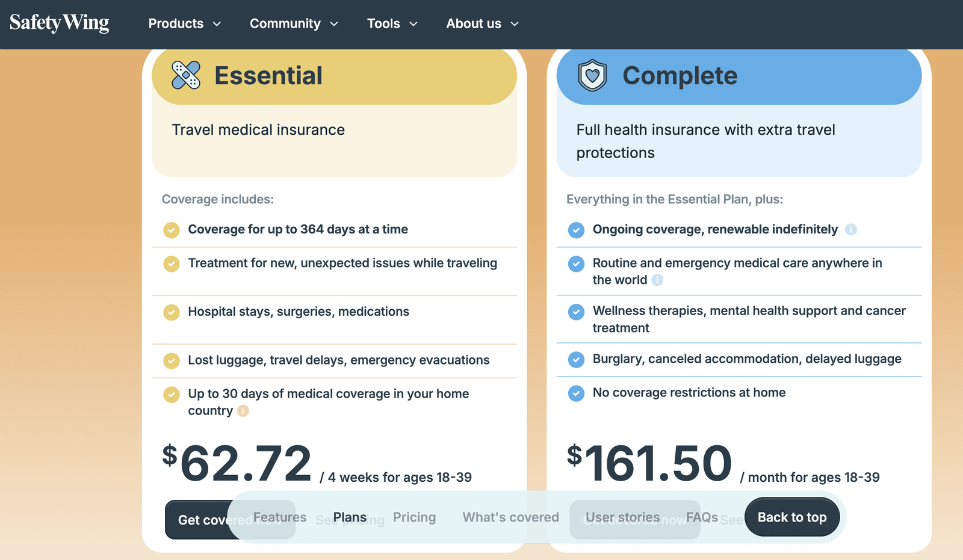Select the Plans tab in floating nav

click(x=350, y=517)
